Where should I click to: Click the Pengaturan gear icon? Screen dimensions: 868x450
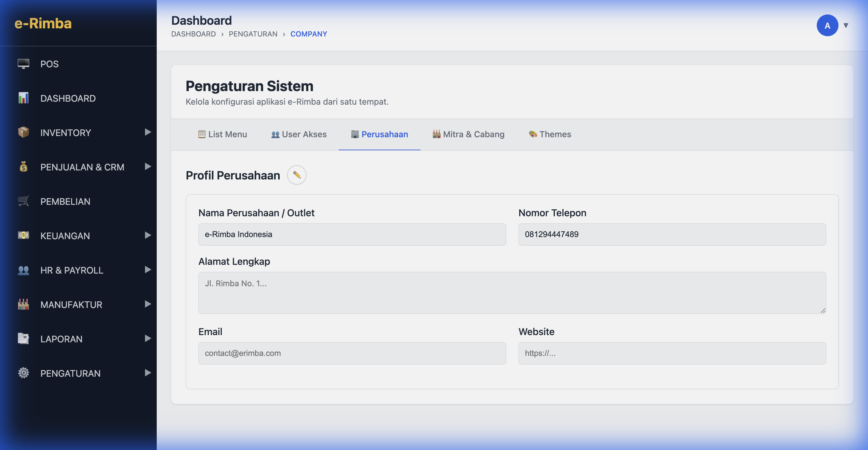[x=23, y=373]
